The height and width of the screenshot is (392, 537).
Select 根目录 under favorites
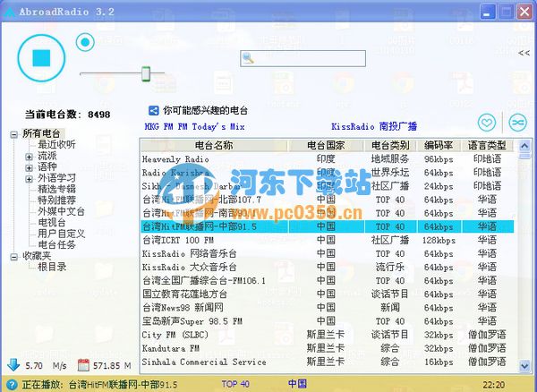[x=52, y=267]
